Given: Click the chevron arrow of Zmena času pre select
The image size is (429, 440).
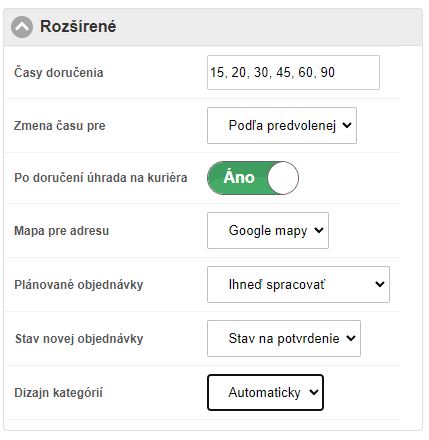Looking at the screenshot, I should (x=347, y=125).
